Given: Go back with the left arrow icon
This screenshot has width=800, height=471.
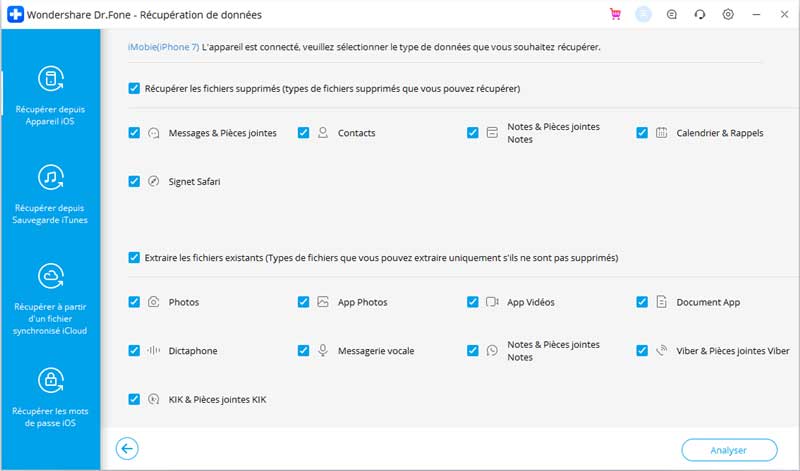Looking at the screenshot, I should [127, 449].
